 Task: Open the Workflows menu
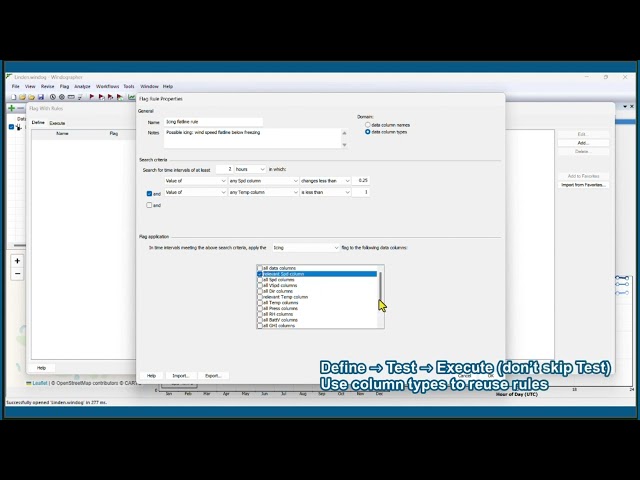pos(107,87)
